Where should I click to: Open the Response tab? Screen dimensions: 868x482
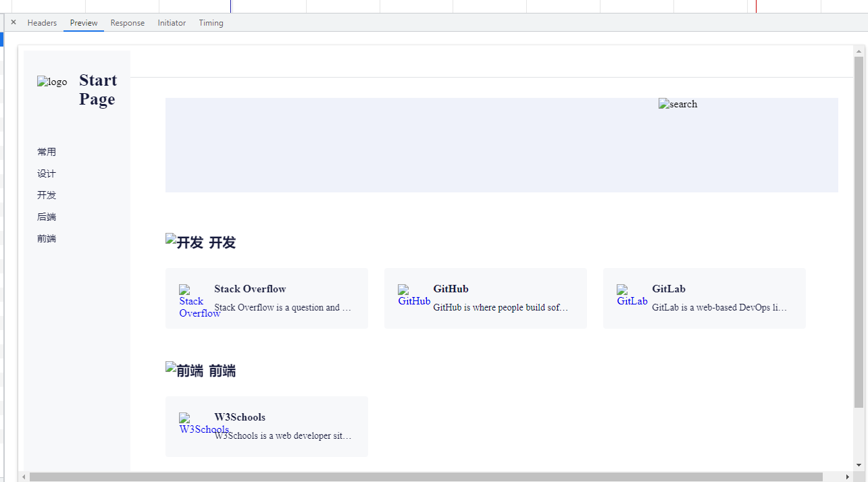point(127,22)
